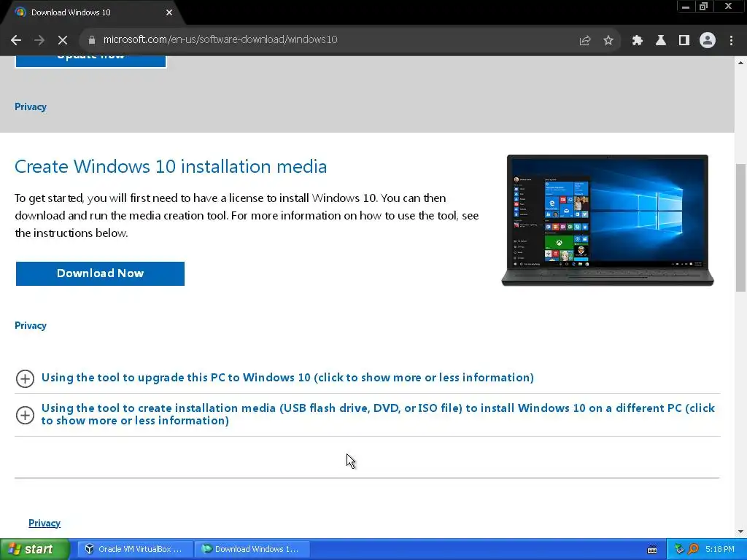Click the scrollbar down arrow
This screenshot has width=747, height=560.
(x=740, y=531)
